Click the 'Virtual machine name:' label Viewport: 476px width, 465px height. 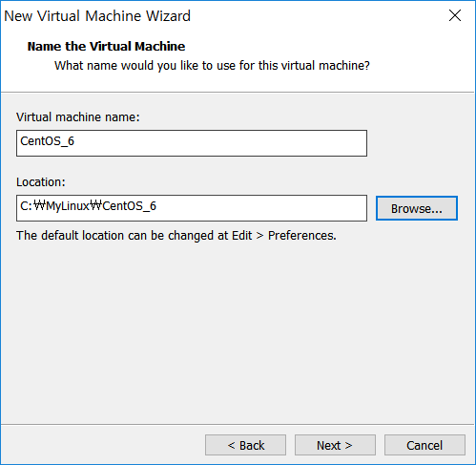78,117
